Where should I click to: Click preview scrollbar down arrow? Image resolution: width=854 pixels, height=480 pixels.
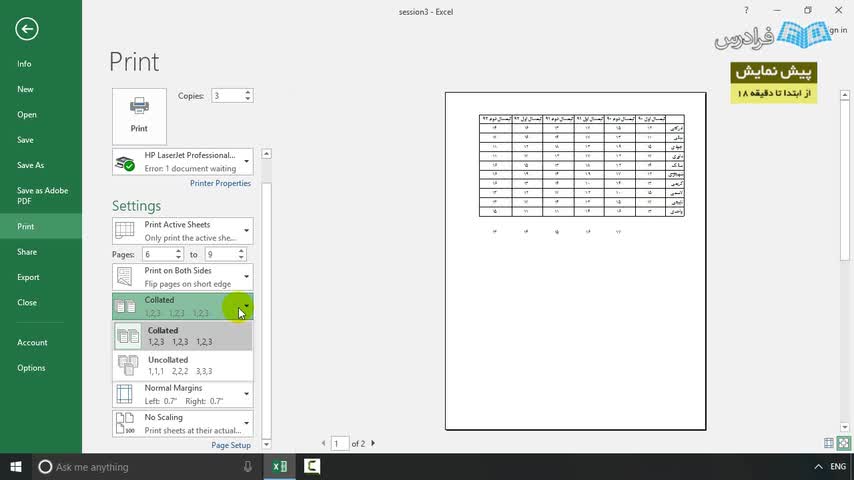coord(845,427)
